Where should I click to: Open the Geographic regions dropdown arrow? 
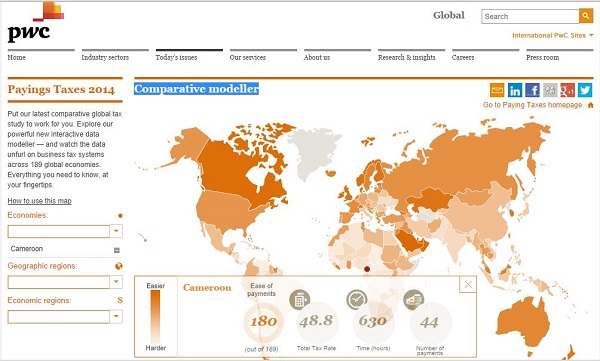[116, 282]
